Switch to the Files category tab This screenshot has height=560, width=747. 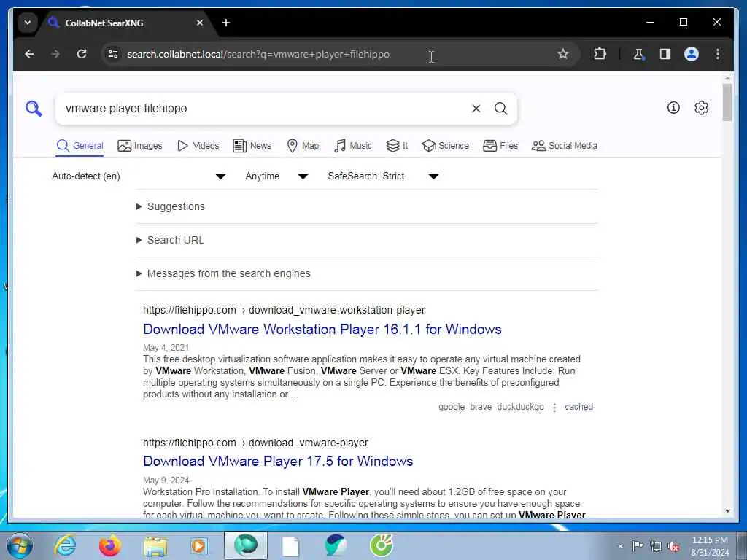500,146
